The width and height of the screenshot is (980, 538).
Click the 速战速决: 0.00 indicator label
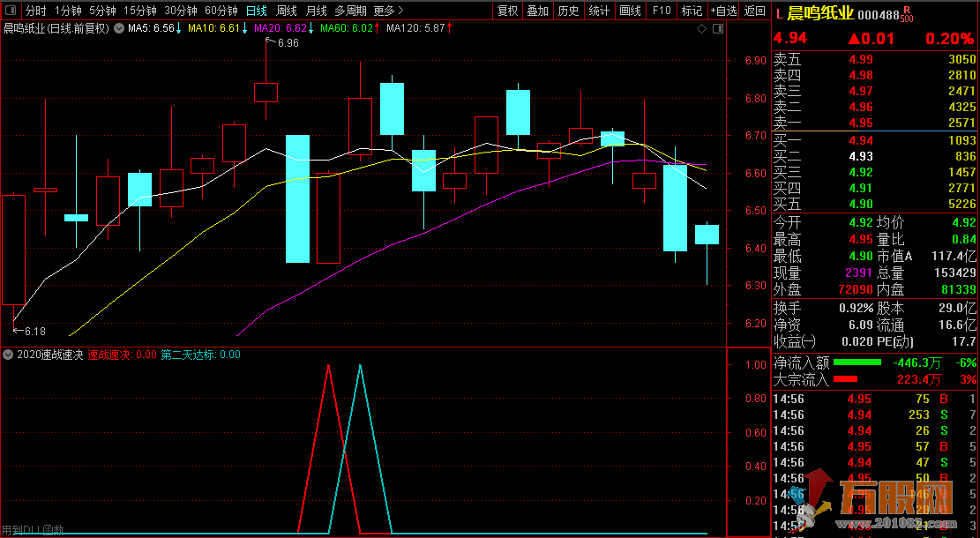point(122,355)
